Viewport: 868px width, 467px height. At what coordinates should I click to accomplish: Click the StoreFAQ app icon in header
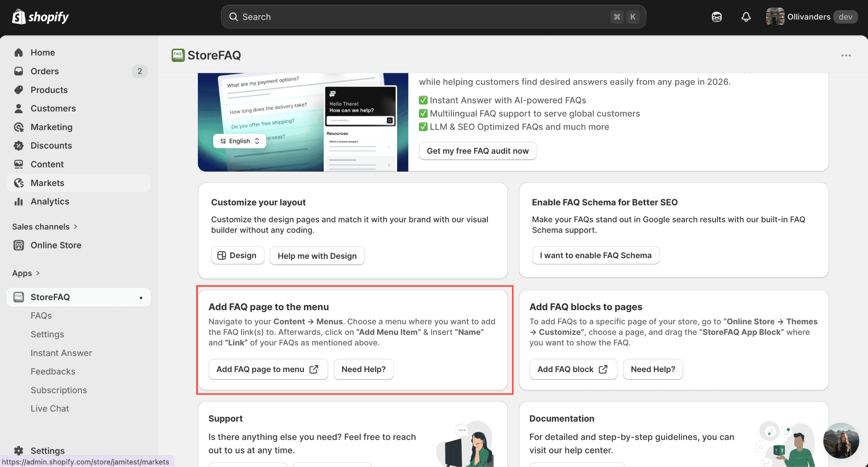pos(178,55)
